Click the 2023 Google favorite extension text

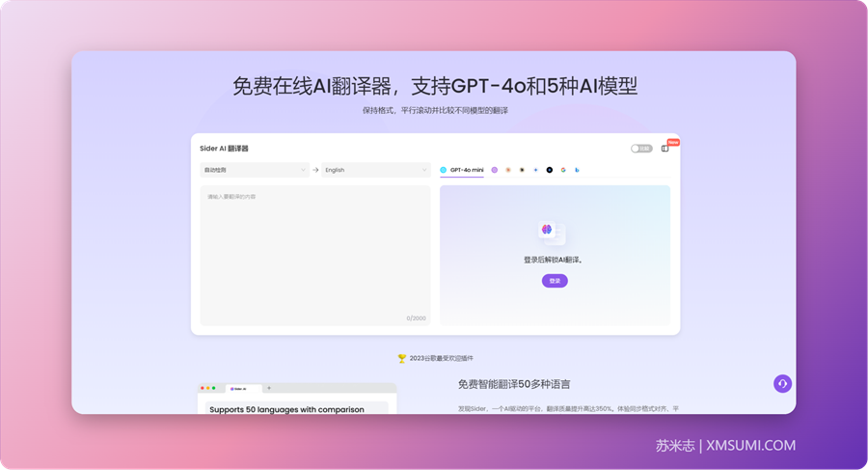441,358
